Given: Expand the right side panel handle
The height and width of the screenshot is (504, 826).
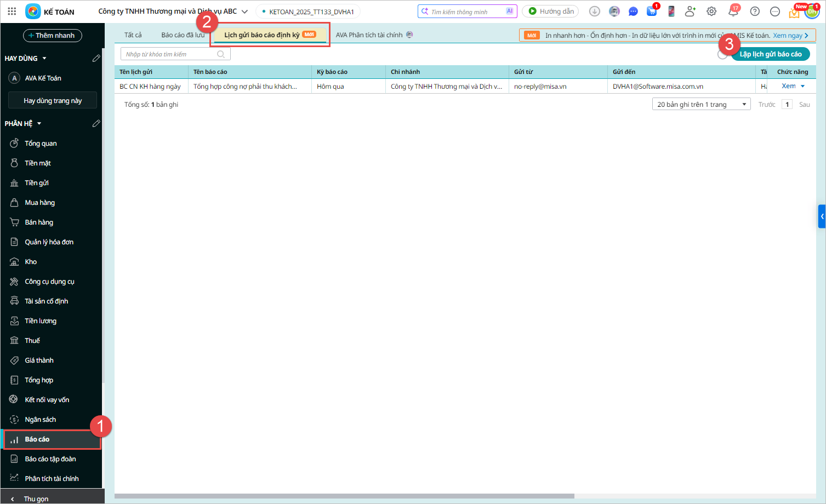Looking at the screenshot, I should pos(822,216).
